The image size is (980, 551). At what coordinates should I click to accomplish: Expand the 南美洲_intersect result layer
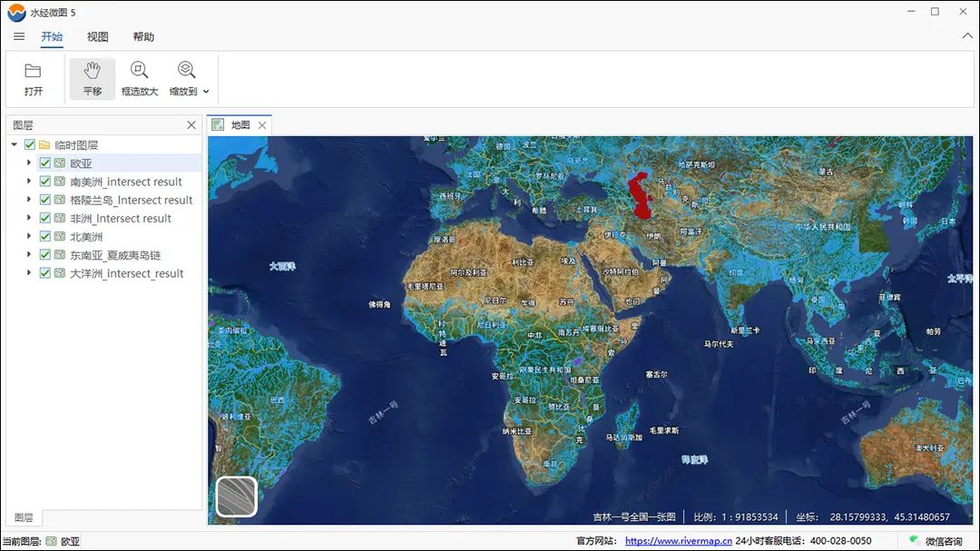29,182
